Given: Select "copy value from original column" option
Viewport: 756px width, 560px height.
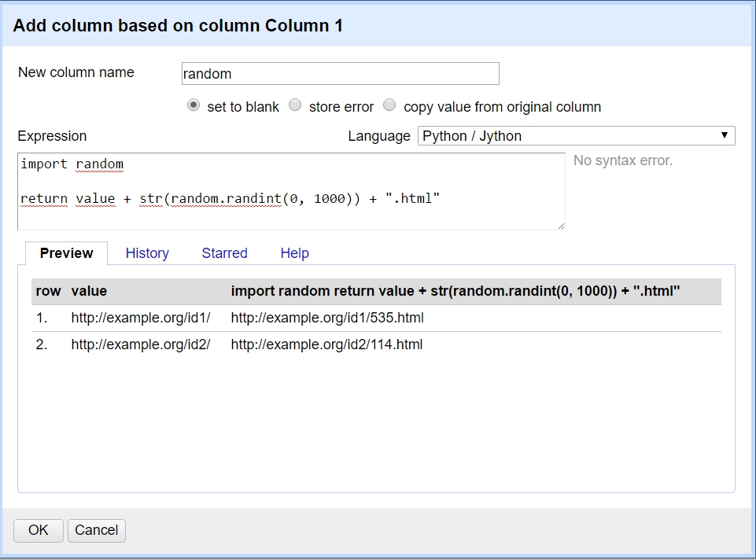Looking at the screenshot, I should coord(389,105).
